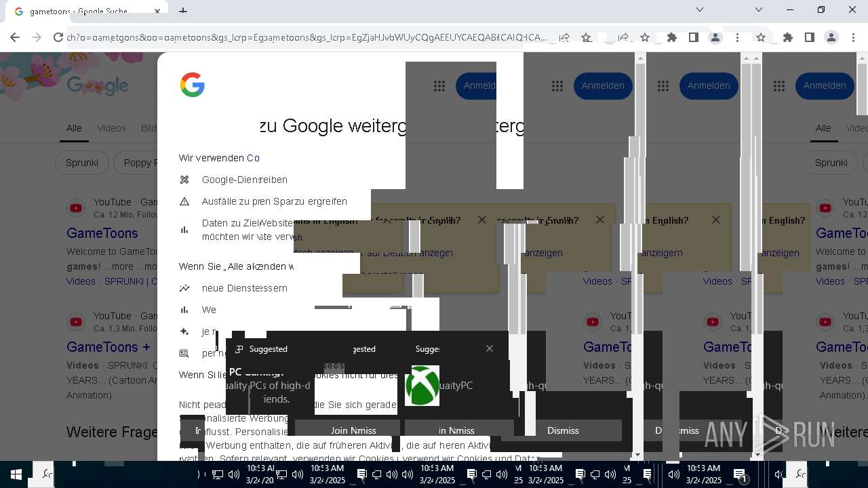Click 'Google-Dienste' line in consent dialog
Screen dimensions: 868x488
tap(245, 180)
